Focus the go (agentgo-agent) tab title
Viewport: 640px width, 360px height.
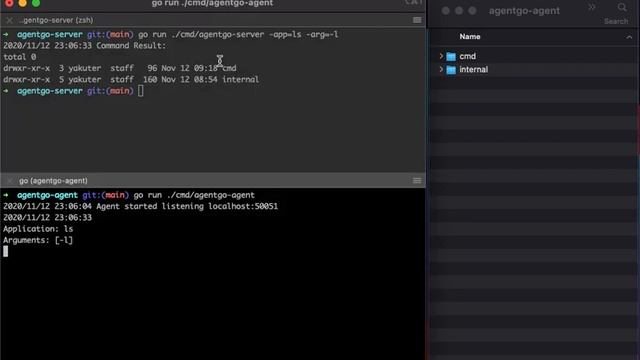click(x=53, y=180)
